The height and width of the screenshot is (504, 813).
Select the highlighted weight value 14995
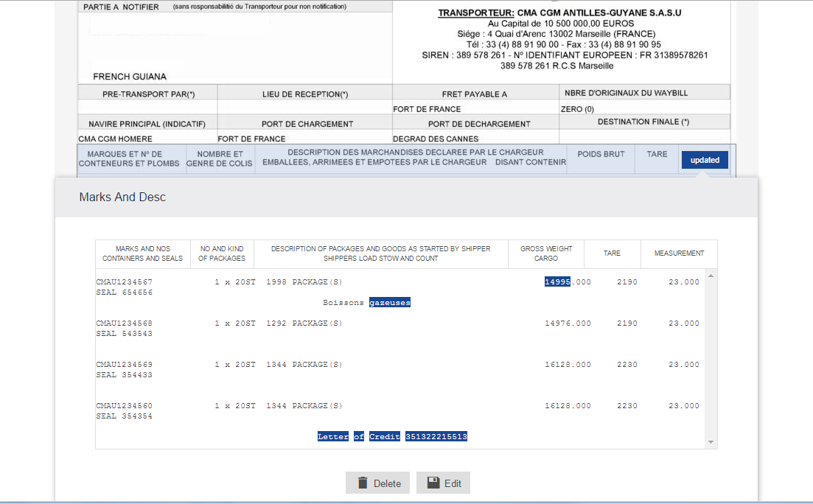tap(557, 281)
